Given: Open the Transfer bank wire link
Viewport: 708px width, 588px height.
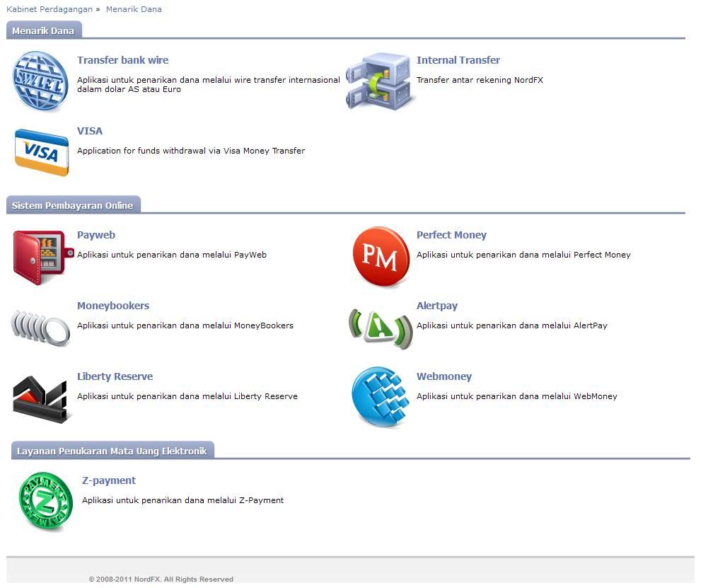Looking at the screenshot, I should tap(123, 60).
